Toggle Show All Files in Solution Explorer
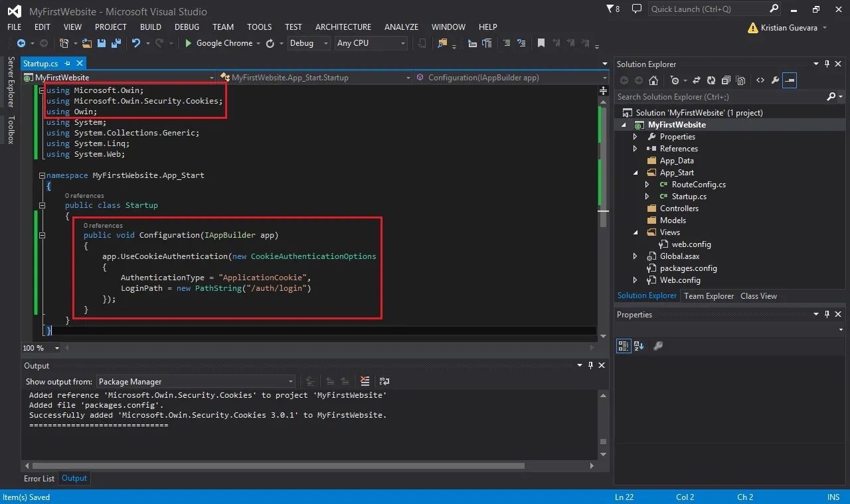This screenshot has height=504, width=850. pos(740,80)
